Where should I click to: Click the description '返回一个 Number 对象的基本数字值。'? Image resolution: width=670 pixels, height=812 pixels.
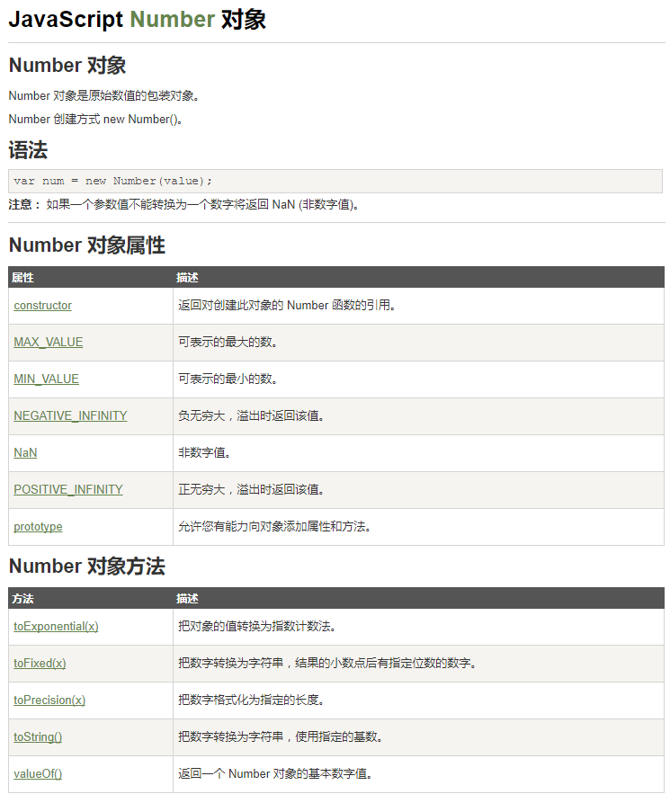(275, 773)
